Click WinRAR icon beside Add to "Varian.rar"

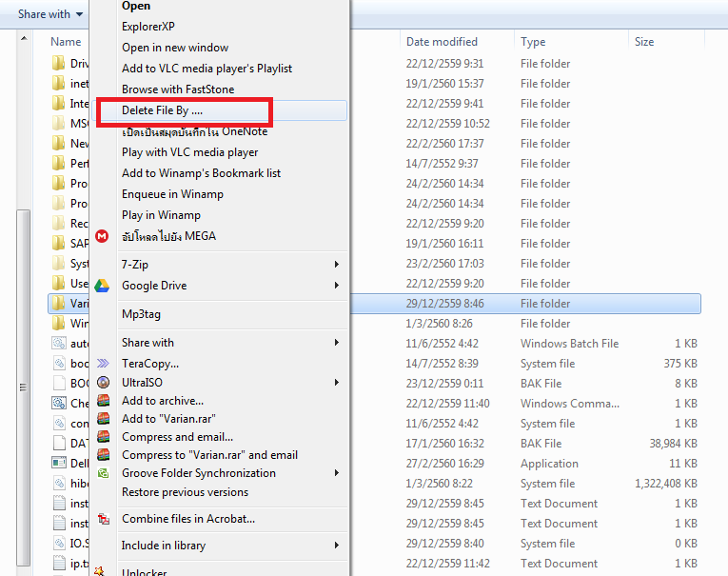(103, 419)
